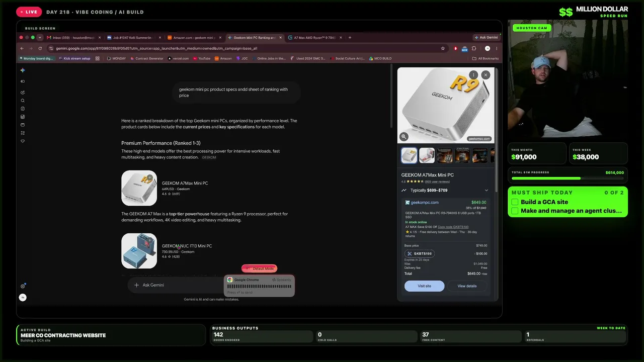Click the LIVE indicator badge
644x362 pixels.
click(x=29, y=12)
